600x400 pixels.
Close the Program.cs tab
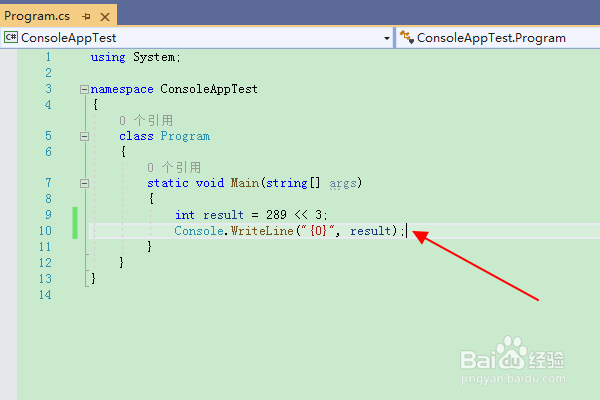click(x=104, y=17)
